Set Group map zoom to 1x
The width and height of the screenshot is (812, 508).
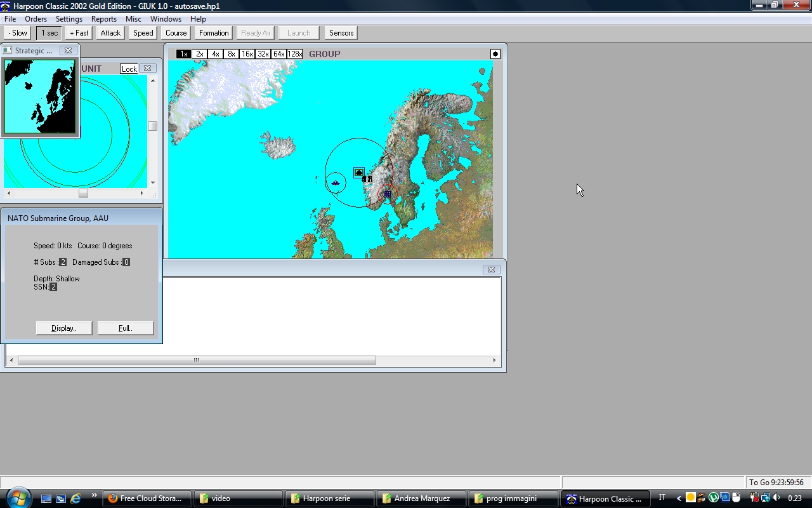(x=183, y=54)
